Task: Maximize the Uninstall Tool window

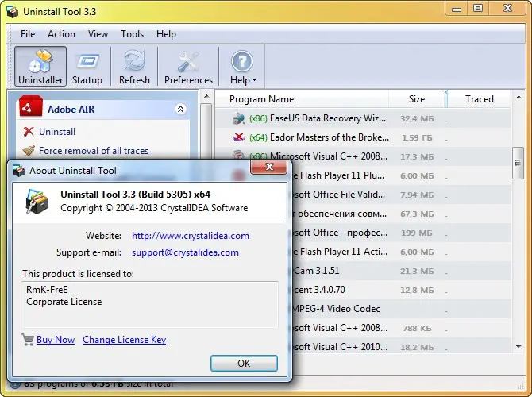Action: (x=478, y=9)
